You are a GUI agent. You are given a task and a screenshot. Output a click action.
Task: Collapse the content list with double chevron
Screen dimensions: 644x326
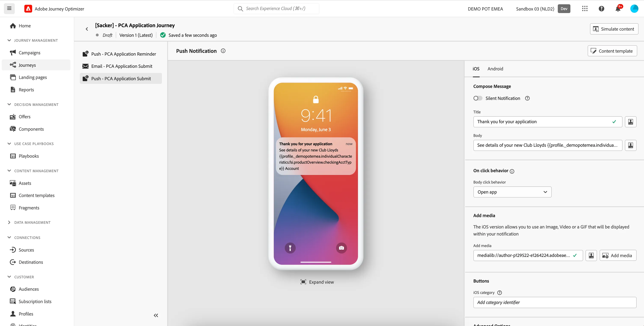pyautogui.click(x=156, y=315)
